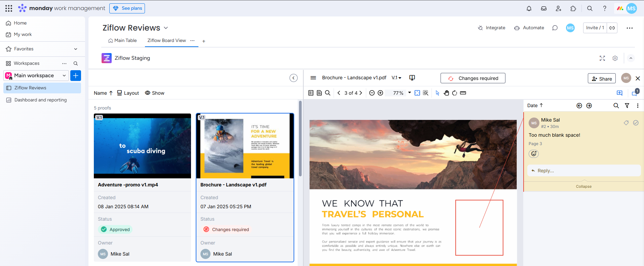Click the filter comments funnel icon
Viewport: 644px width, 266px height.
pos(627,105)
